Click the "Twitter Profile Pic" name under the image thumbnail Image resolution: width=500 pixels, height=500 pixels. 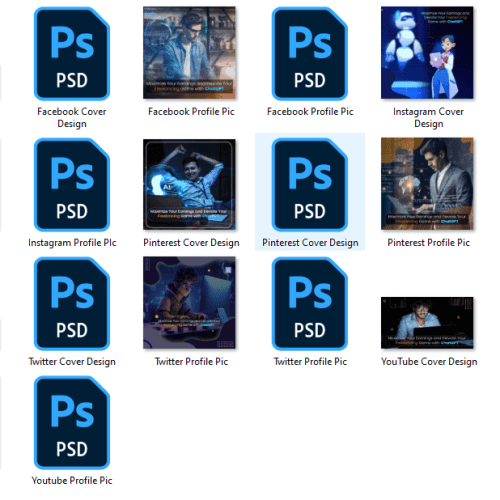[x=191, y=362]
